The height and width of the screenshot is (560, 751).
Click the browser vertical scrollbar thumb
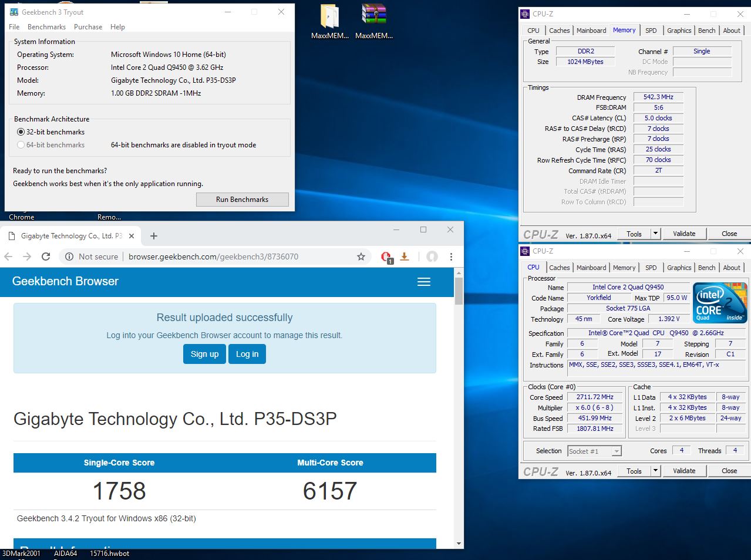tap(459, 291)
